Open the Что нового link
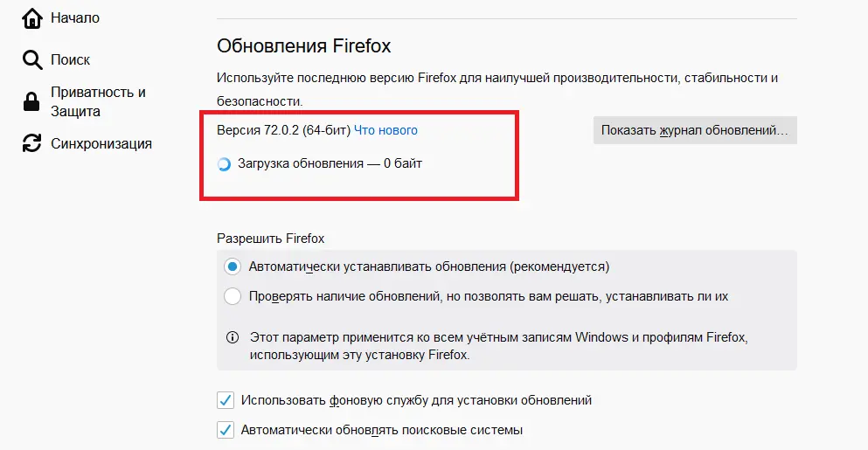868x450 pixels. coord(385,130)
